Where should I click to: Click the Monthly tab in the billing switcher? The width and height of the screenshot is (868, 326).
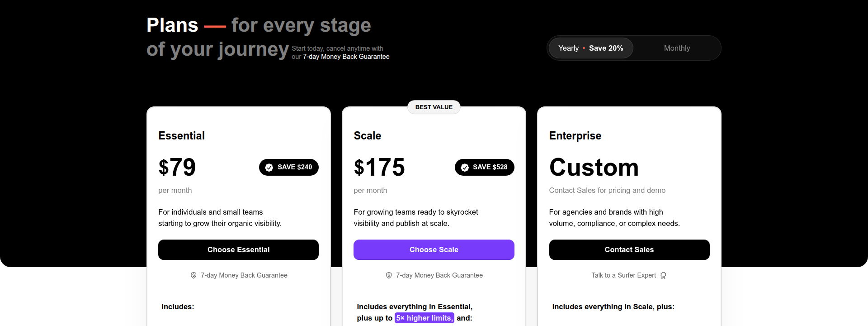click(677, 48)
